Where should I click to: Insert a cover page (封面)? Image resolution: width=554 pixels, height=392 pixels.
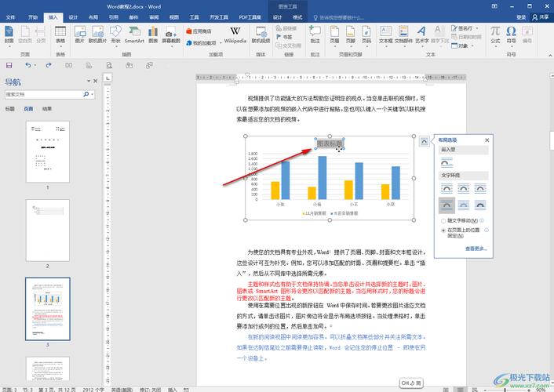click(9, 35)
